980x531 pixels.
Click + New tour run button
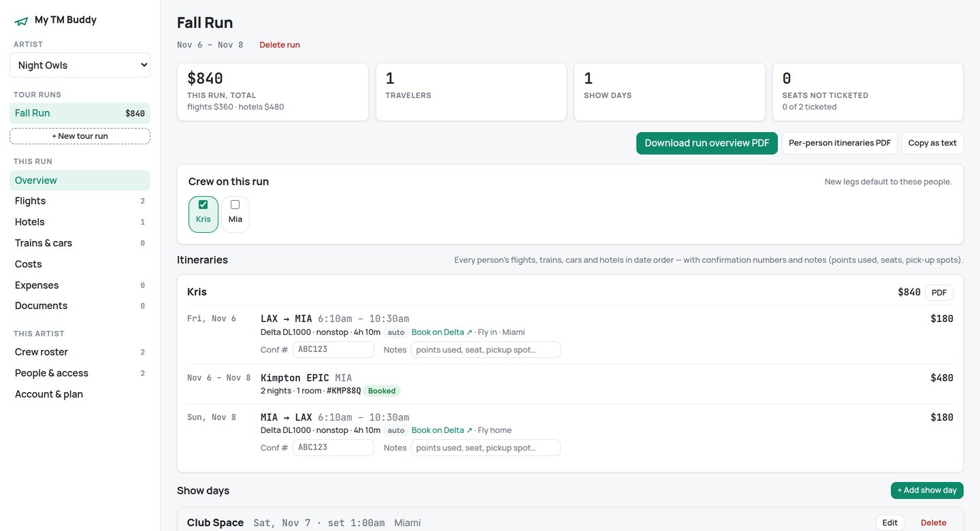pyautogui.click(x=80, y=136)
